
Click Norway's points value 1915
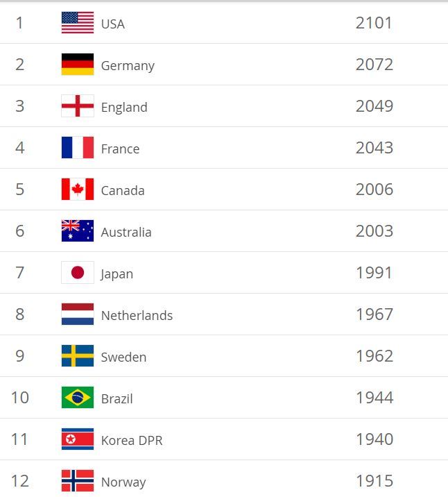[x=374, y=481]
